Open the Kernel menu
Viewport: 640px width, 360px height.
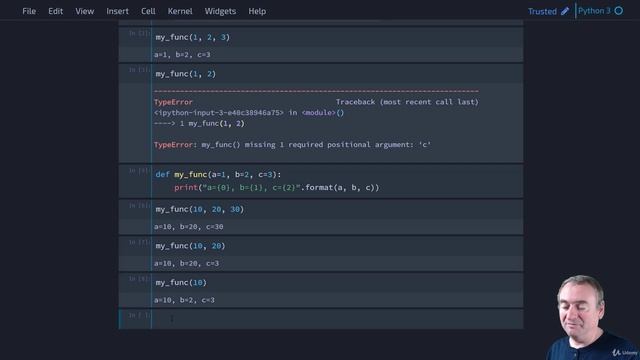(180, 11)
